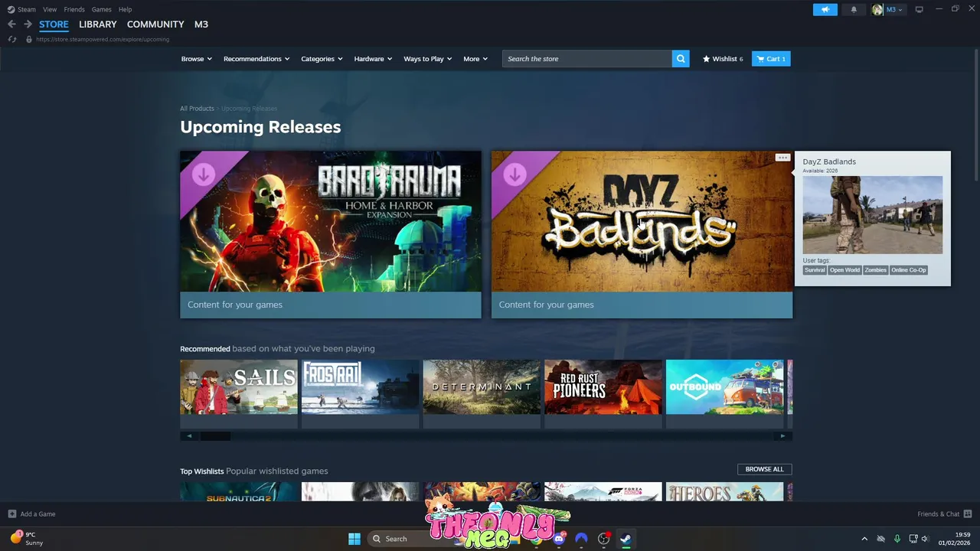Click the download arrow badge on Barotrauma
The image size is (980, 551).
point(203,174)
